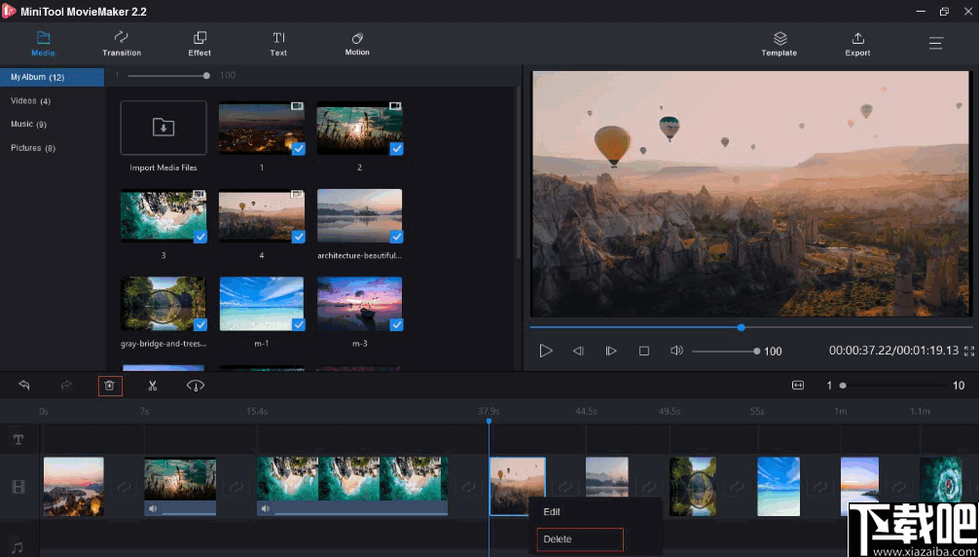The height and width of the screenshot is (557, 980).
Task: Stop the preview playback
Action: (643, 351)
